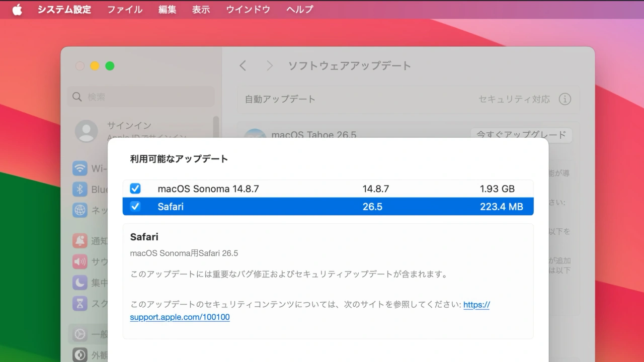Viewport: 644px width, 362px height.
Task: Open the Apple menu
Action: pyautogui.click(x=17, y=10)
